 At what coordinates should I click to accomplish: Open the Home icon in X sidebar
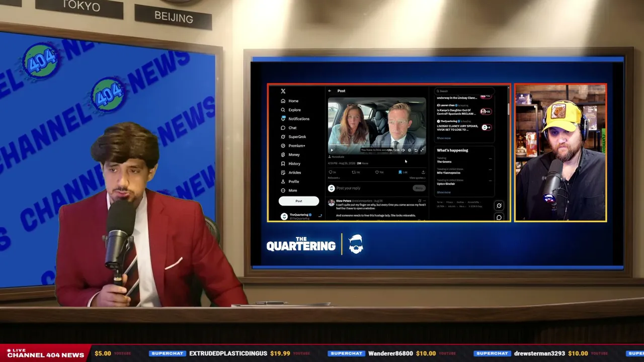pos(283,101)
